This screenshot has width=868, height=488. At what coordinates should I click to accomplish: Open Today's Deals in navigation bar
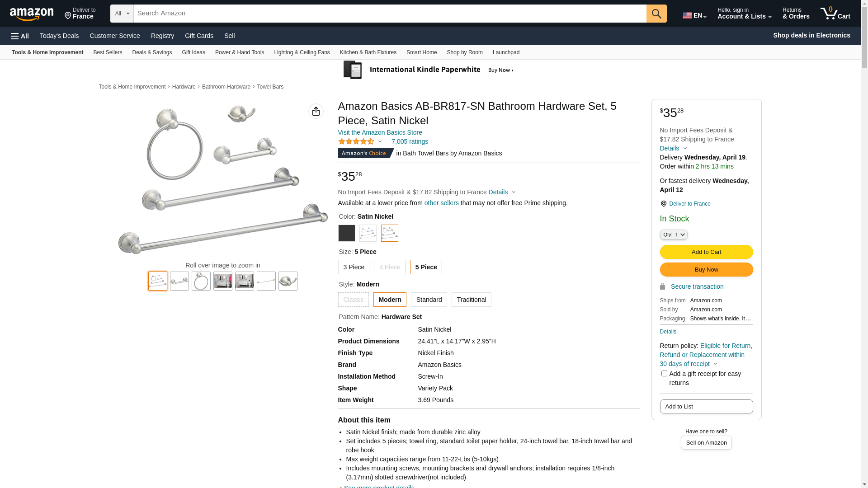click(59, 36)
